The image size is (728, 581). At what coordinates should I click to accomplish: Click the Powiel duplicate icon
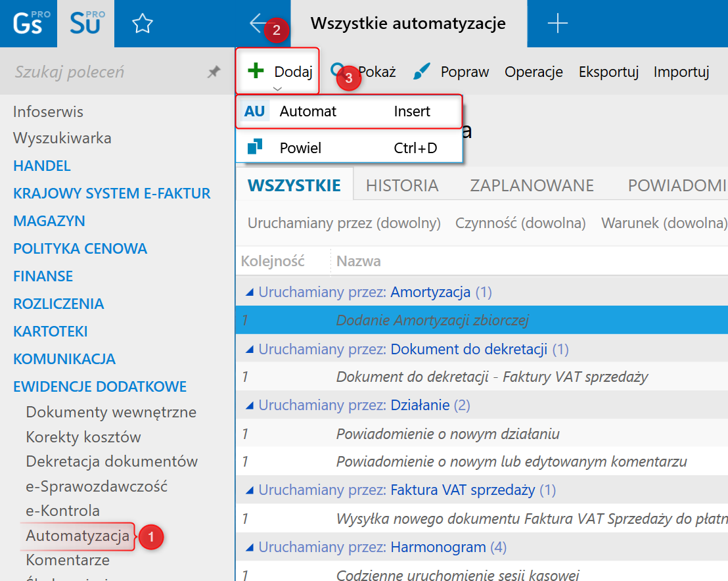[255, 147]
